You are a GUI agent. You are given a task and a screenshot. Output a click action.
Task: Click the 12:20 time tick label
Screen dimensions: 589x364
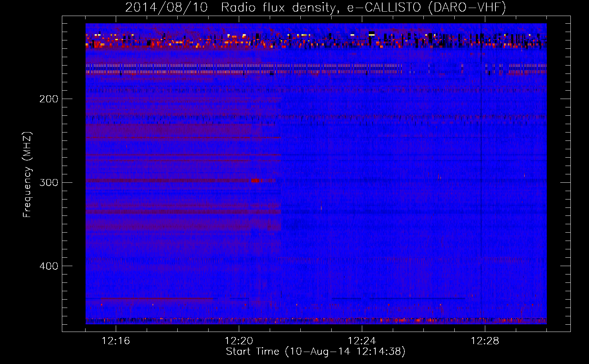pos(239,341)
